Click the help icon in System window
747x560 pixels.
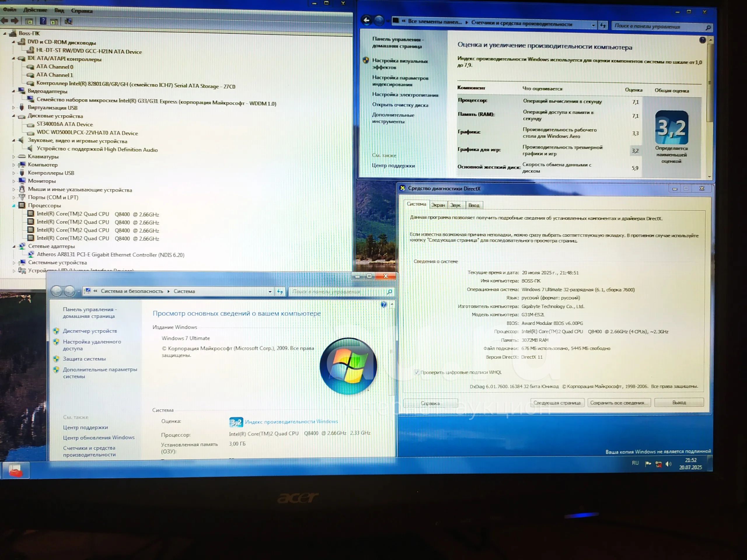[384, 304]
